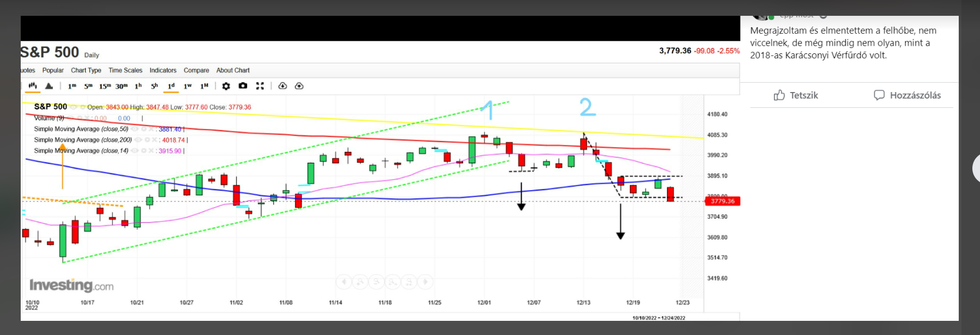The height and width of the screenshot is (335, 980).
Task: Open settings gear for Volume (9)
Action: 80,118
